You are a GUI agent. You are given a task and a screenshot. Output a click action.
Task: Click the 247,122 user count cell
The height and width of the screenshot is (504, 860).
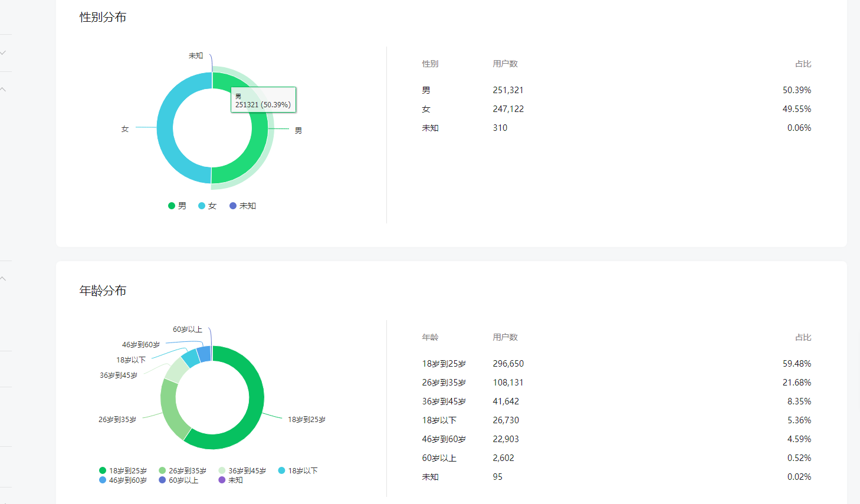tap(508, 109)
